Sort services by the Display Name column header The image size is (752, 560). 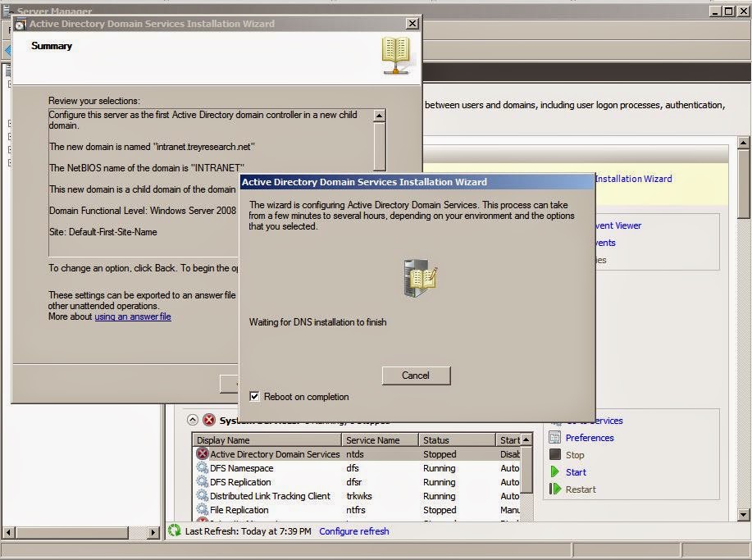[x=267, y=439]
